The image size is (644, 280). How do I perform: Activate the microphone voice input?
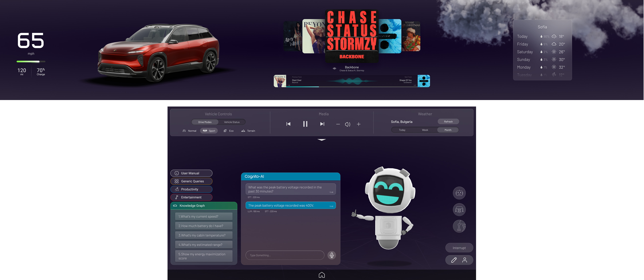(x=332, y=255)
